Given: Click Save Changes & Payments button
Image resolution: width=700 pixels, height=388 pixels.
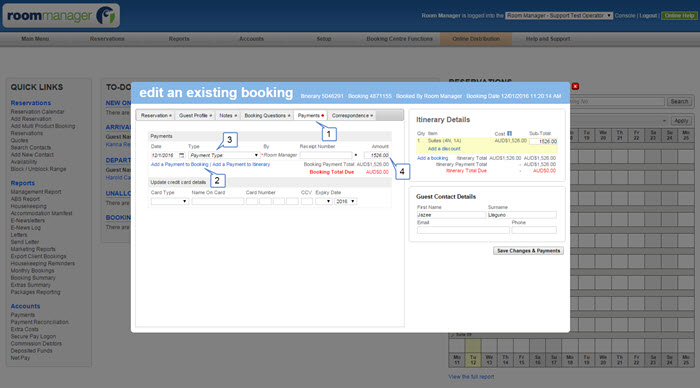Looking at the screenshot, I should click(x=528, y=251).
